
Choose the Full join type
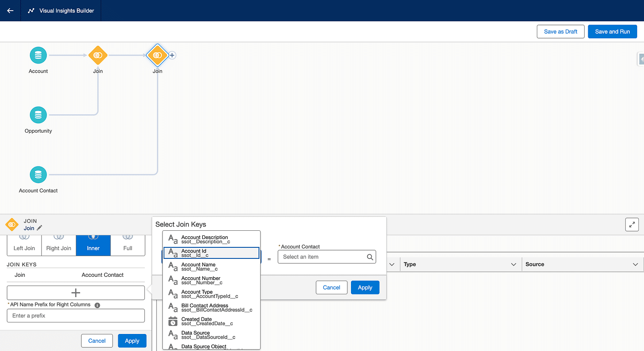coord(128,245)
